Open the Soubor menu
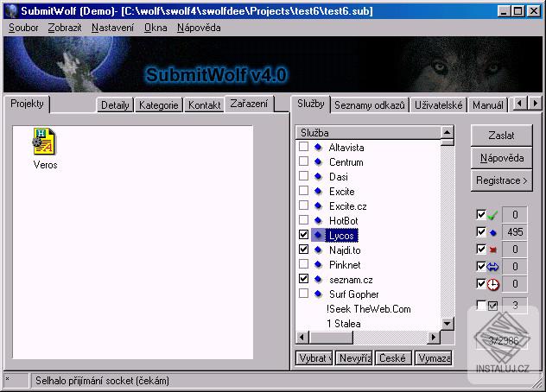The width and height of the screenshot is (546, 392). coord(23,28)
